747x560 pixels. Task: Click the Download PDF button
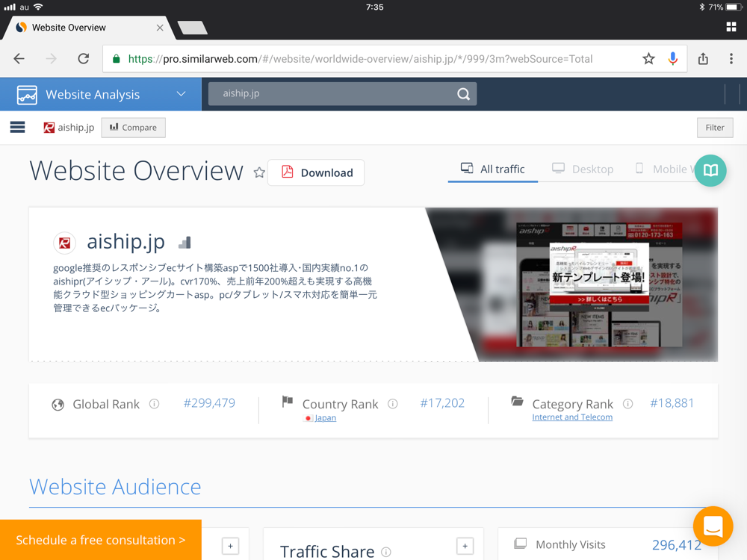tap(316, 172)
